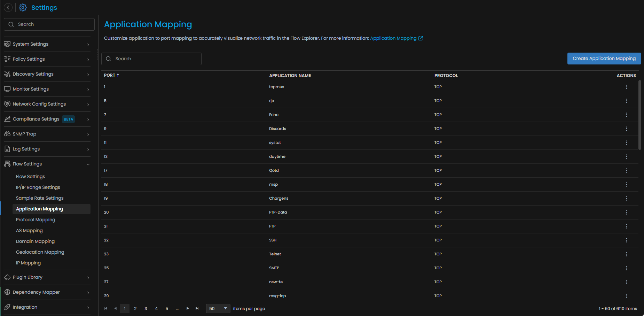
Task: Click the Discovery Settings icon
Action: [7, 74]
